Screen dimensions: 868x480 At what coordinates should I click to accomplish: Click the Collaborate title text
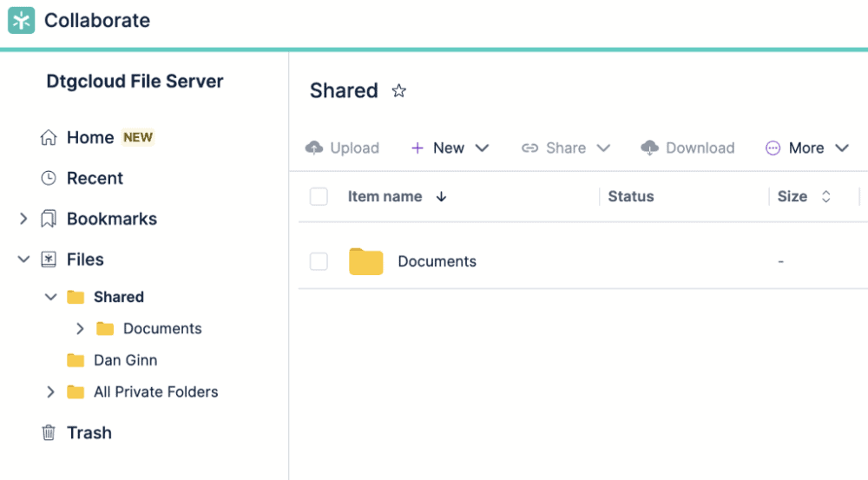click(97, 21)
